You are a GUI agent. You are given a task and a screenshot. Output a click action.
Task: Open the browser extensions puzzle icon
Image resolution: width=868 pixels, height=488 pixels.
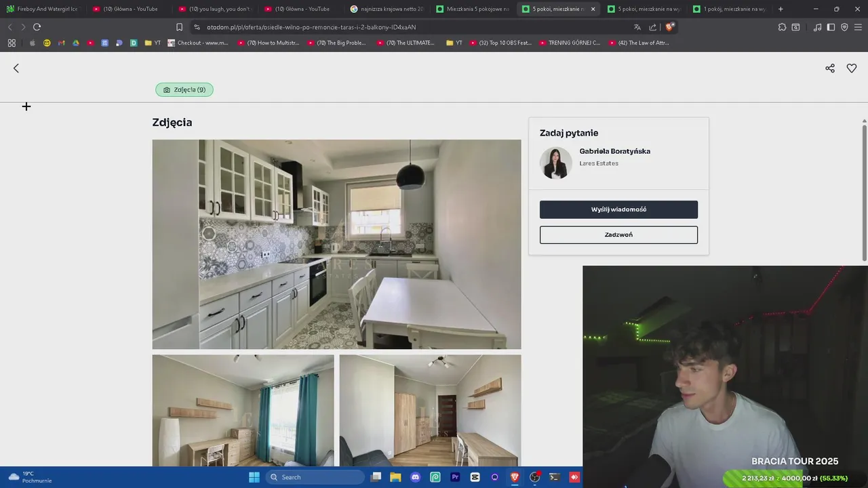tap(782, 27)
